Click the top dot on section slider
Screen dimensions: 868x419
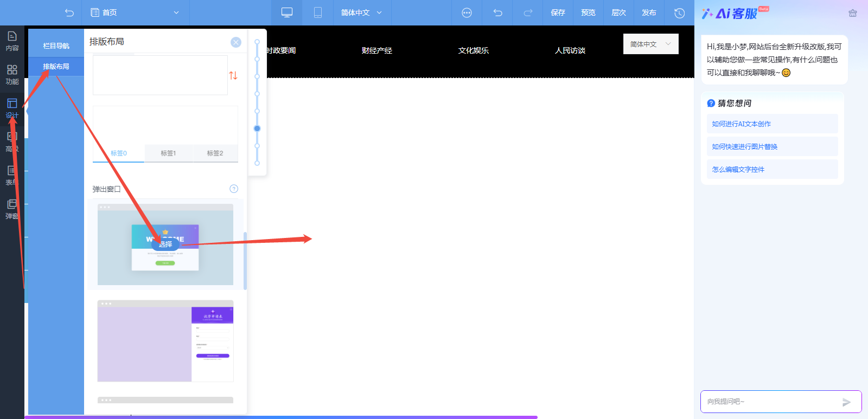tap(257, 42)
